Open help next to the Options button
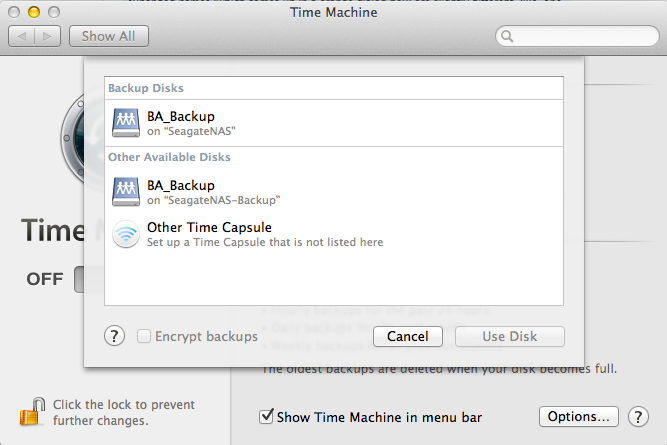This screenshot has width=667, height=445. coord(639,416)
